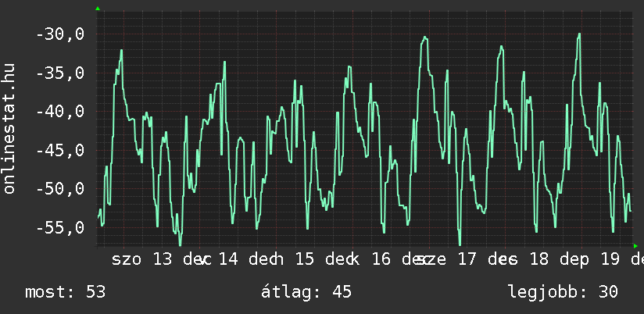The height and width of the screenshot is (314, 644).
Task: Click the 'legjobb: 30' best value text
Action: (x=563, y=292)
